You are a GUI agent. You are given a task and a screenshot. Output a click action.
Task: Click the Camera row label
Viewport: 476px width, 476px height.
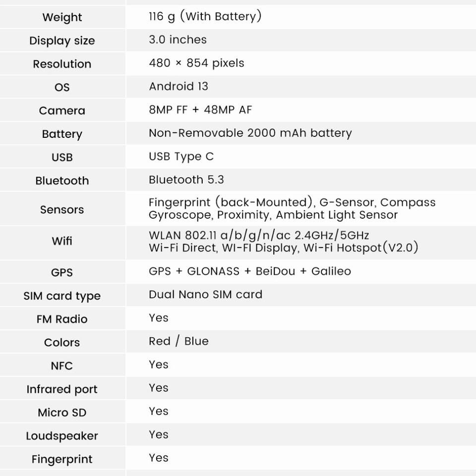pyautogui.click(x=62, y=111)
